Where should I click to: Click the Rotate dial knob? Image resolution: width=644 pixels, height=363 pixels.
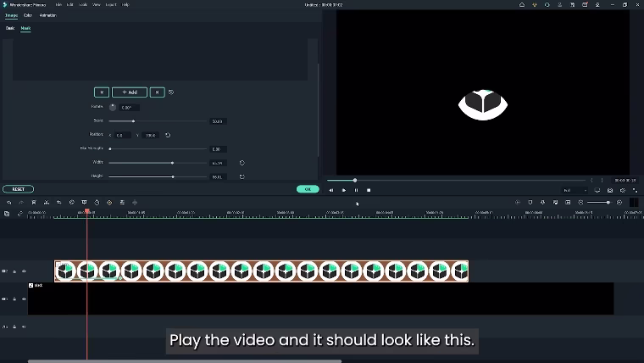[113, 108]
